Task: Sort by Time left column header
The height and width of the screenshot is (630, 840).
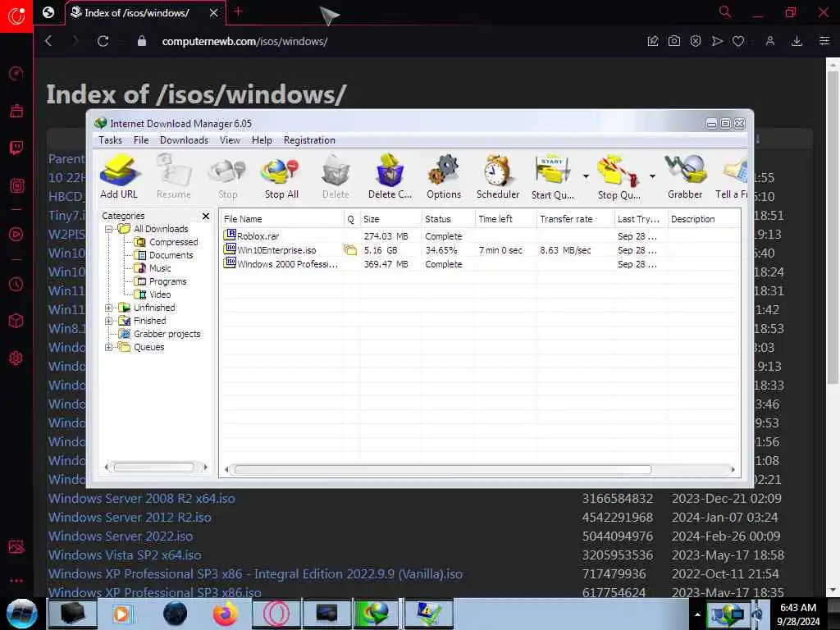Action: point(505,219)
